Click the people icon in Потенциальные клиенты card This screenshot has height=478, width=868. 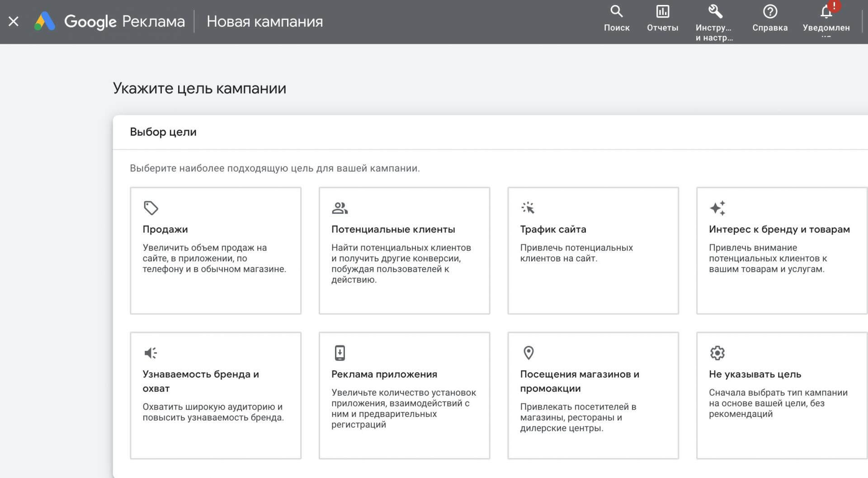point(340,208)
